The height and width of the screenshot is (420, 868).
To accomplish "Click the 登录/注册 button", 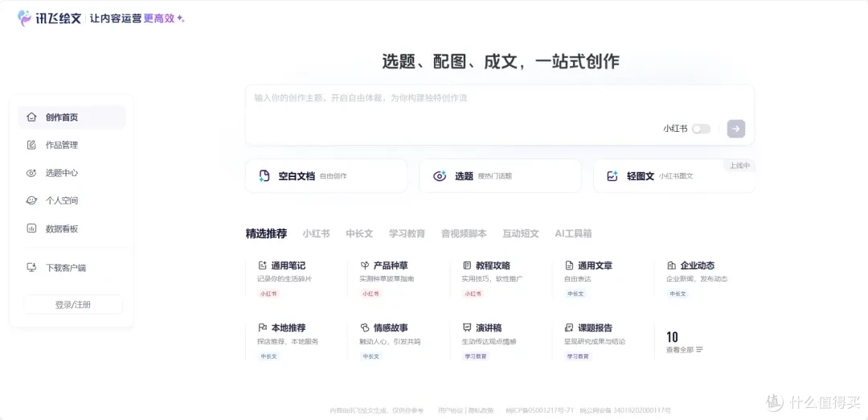I will point(72,304).
